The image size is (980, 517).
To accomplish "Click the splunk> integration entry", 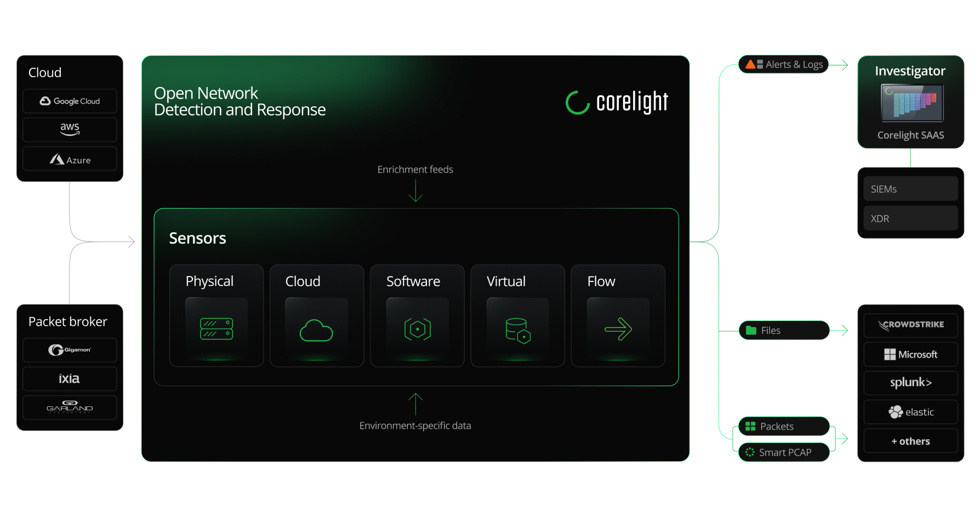I will click(910, 383).
